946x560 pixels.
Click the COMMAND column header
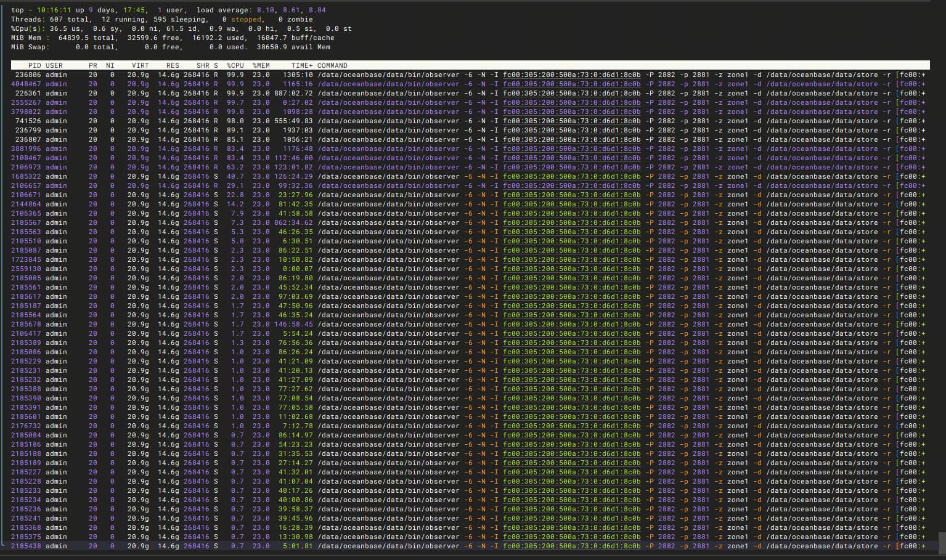coord(332,65)
